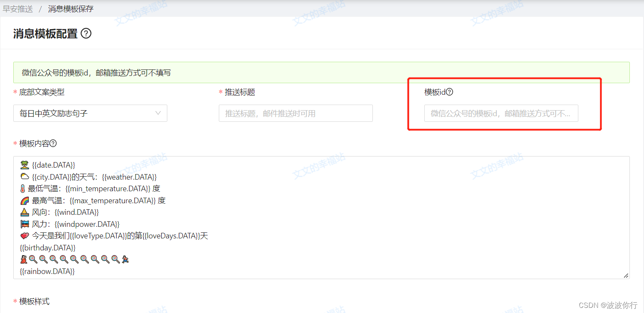The image size is (644, 313).
Task: Open the 底部文案类型 dropdown
Action: (90, 113)
